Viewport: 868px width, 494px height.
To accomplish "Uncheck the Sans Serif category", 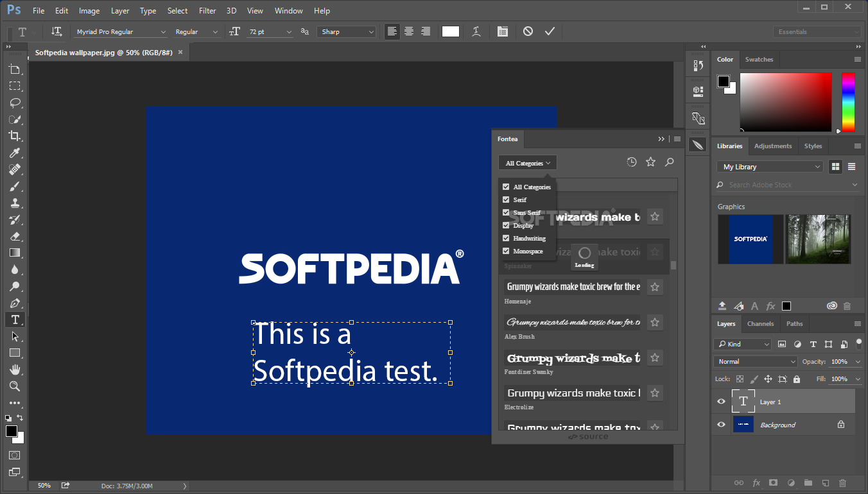I will coord(506,212).
